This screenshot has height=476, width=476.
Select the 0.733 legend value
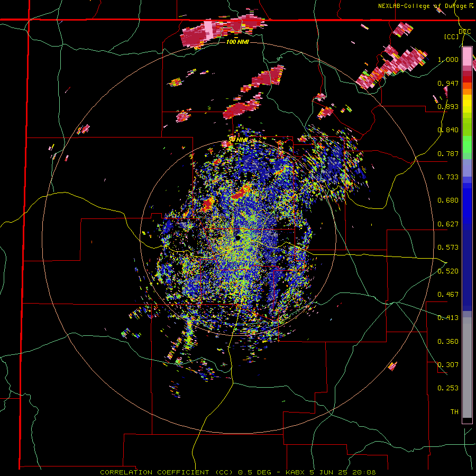[448, 177]
